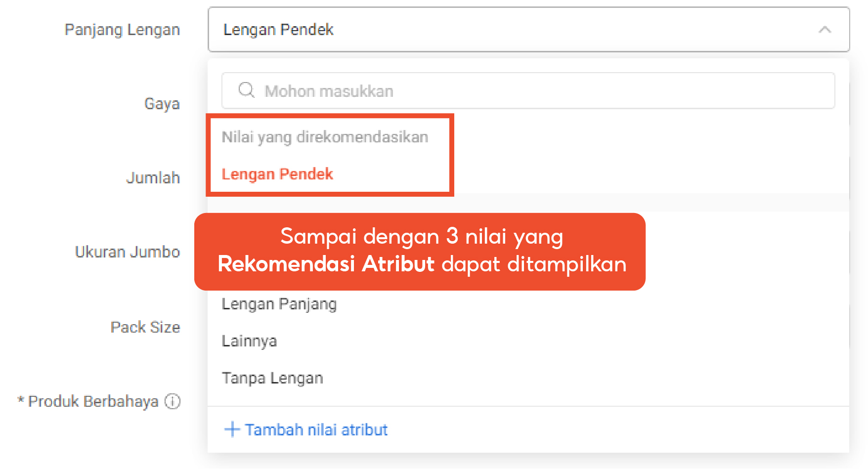Click the Pack Size label
Viewport: 868px width, 469px height.
click(x=145, y=327)
